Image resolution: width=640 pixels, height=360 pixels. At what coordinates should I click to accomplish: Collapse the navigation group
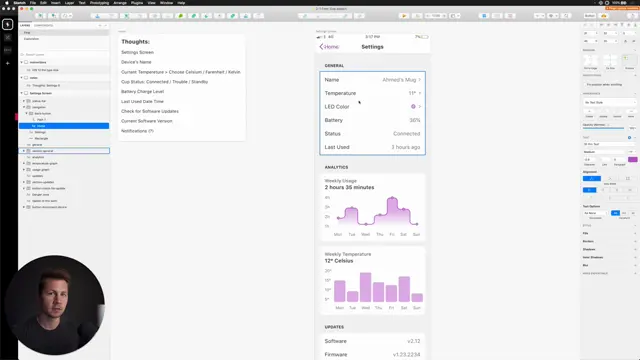point(24,107)
